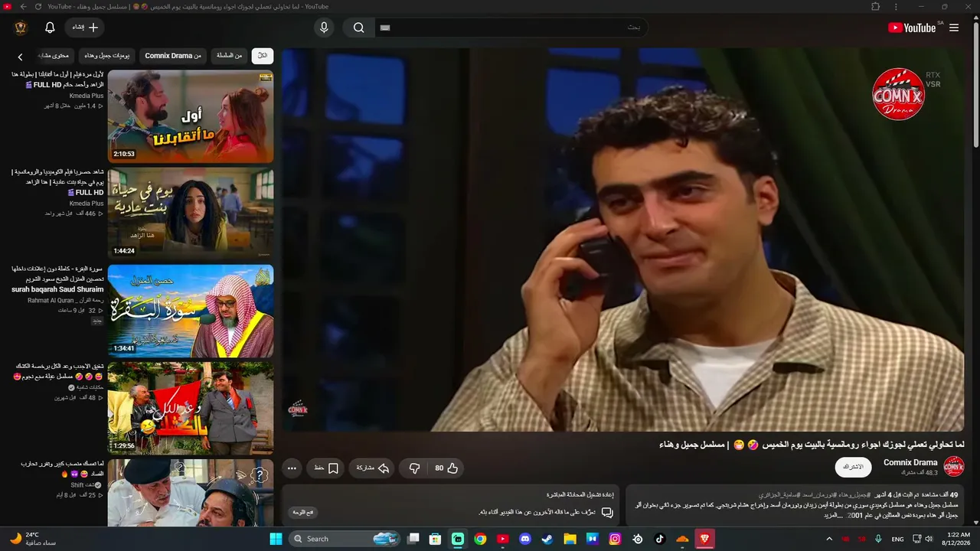This screenshot has width=980, height=551.
Task: Open the Comnix Drama channel avatar
Action: coord(954,467)
